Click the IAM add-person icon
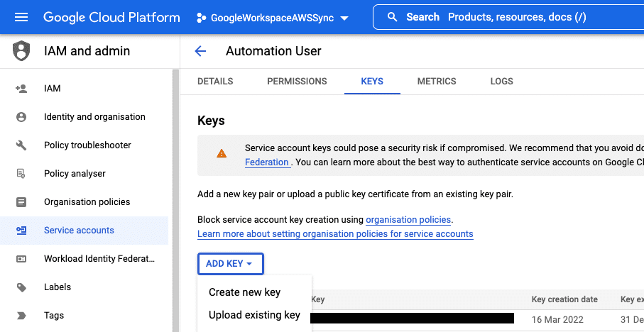 (x=21, y=88)
